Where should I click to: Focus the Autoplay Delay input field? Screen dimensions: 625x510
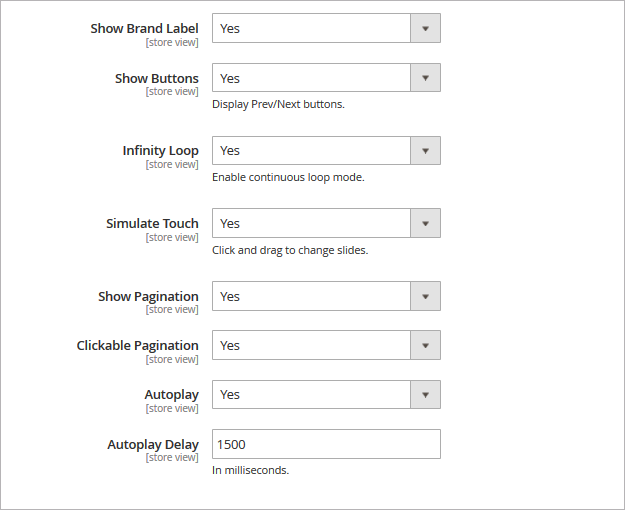[x=326, y=444]
